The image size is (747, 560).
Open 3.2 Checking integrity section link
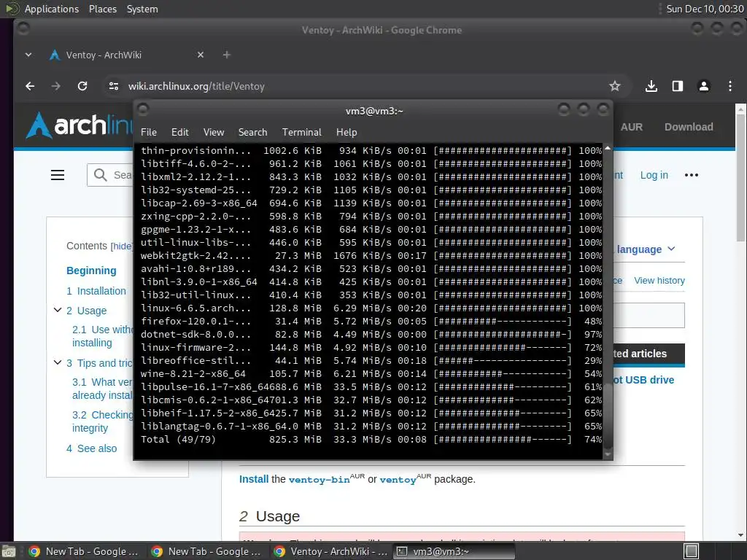coord(102,421)
